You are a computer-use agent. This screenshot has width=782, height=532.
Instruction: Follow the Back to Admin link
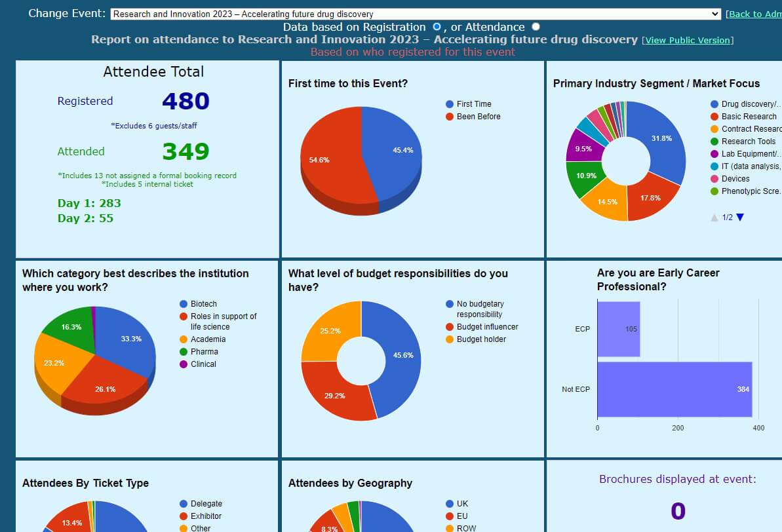click(x=755, y=14)
